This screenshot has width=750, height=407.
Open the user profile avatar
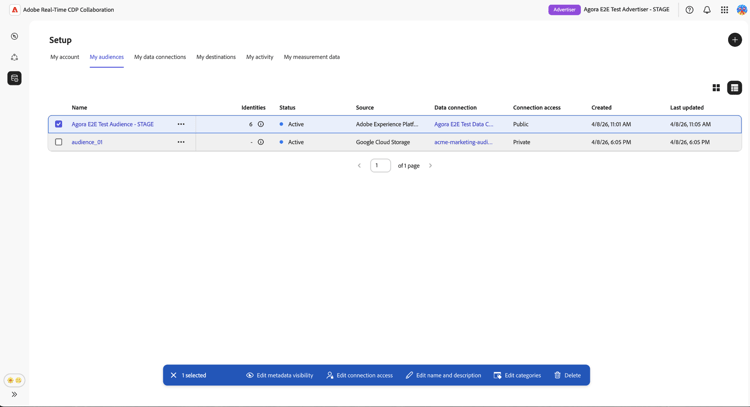pos(742,10)
